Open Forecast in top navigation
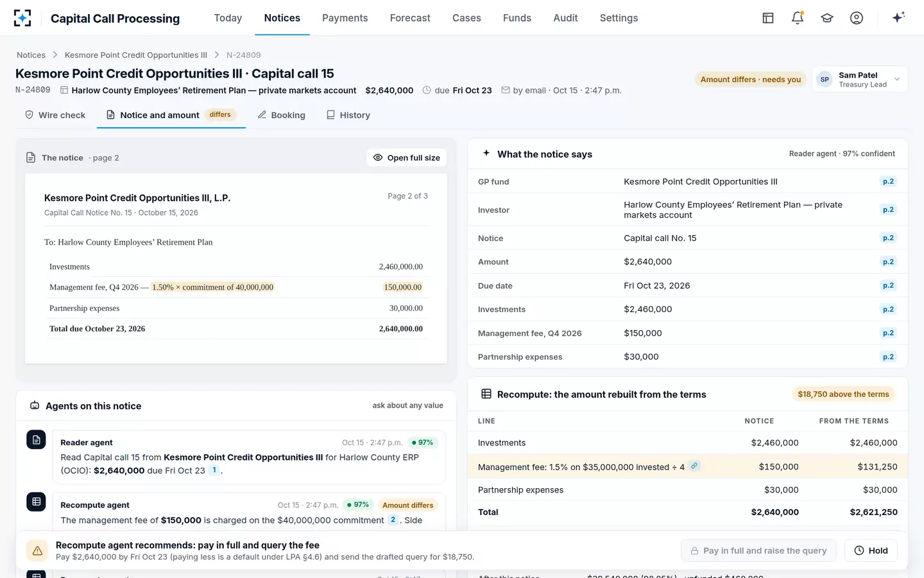 point(410,18)
